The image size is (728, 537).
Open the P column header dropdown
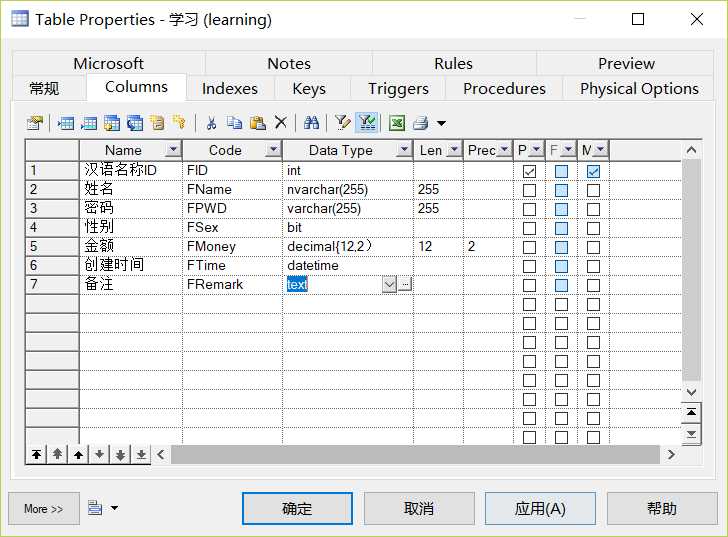tap(536, 149)
